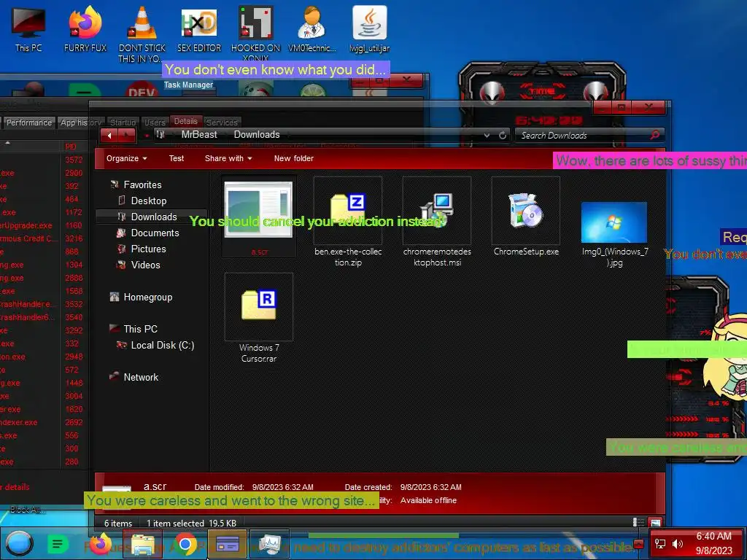
Task: Open the This PC desktop icon
Action: click(x=28, y=28)
